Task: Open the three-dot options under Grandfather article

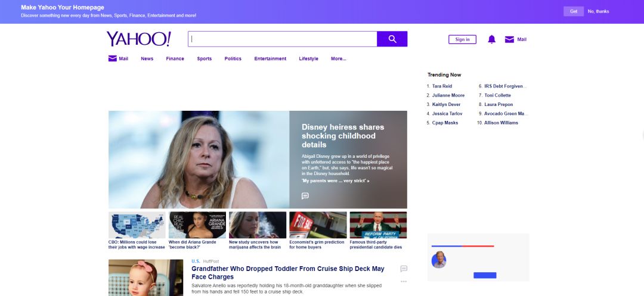Action: 404,282
